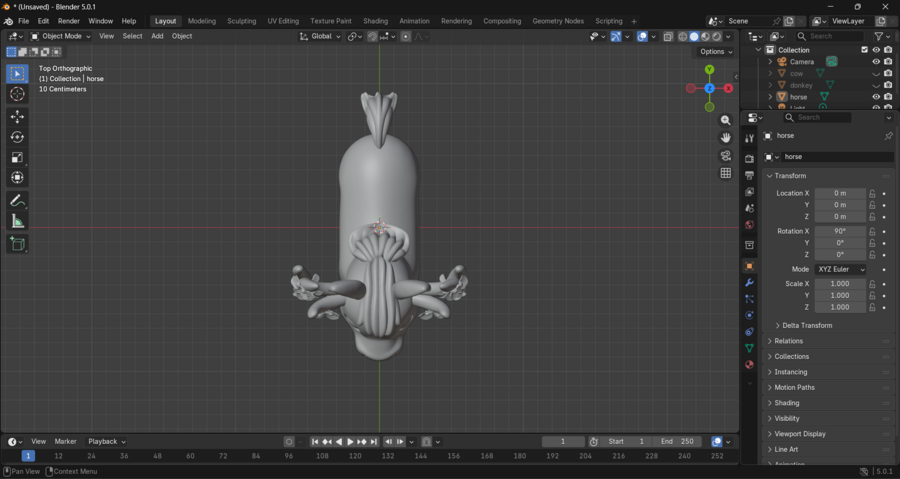Expand the Delta Transform panel
900x479 pixels.
click(806, 326)
